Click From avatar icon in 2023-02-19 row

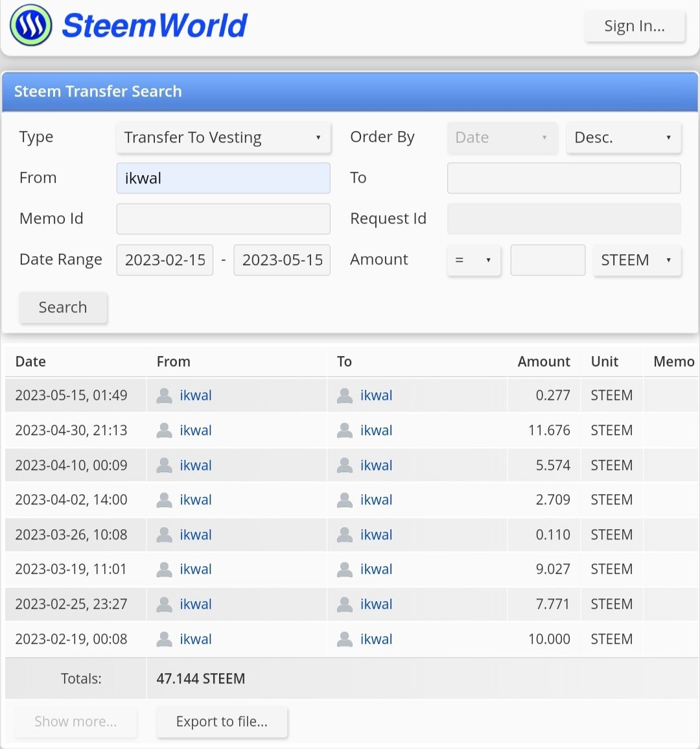click(x=164, y=639)
